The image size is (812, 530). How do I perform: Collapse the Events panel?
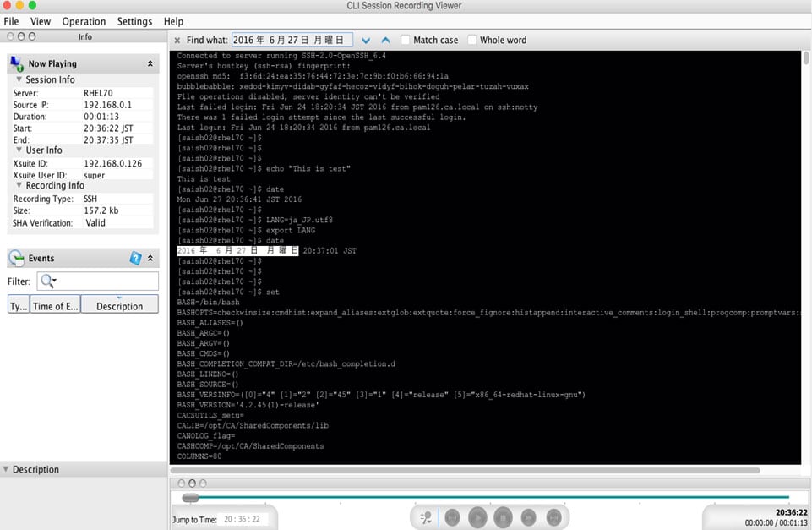(150, 258)
